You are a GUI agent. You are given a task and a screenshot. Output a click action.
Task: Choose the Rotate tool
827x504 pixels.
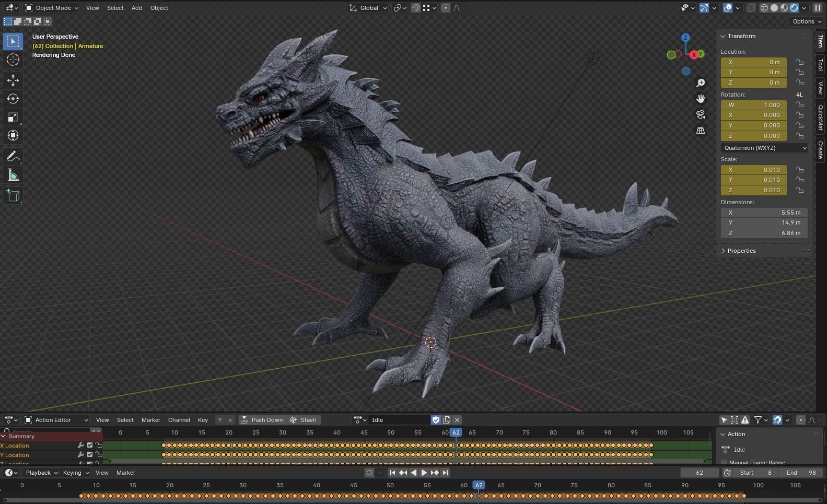tap(13, 99)
